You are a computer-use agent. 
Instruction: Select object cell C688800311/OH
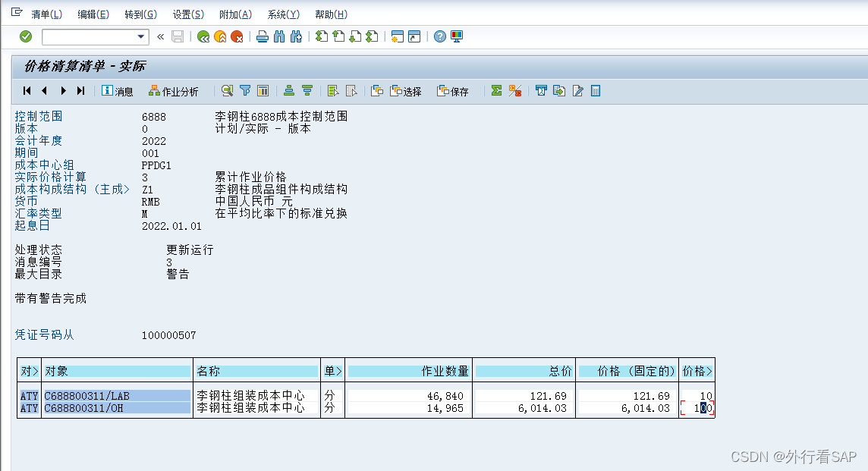[117, 409]
